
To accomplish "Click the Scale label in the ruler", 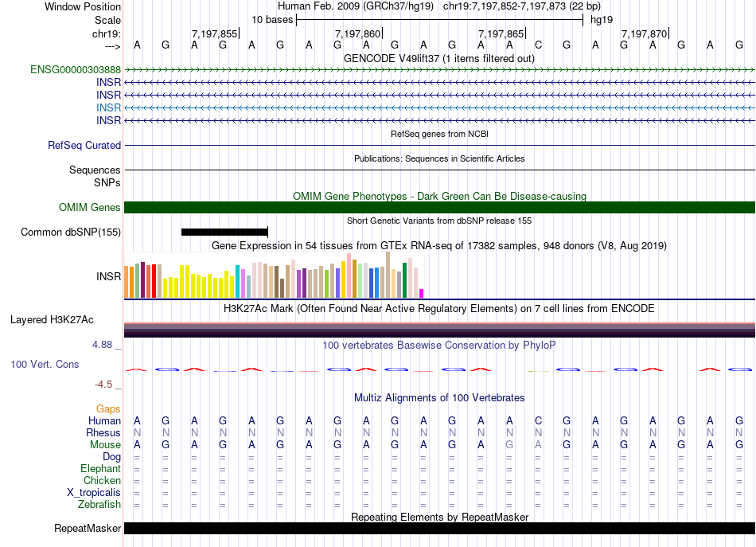I will [107, 20].
